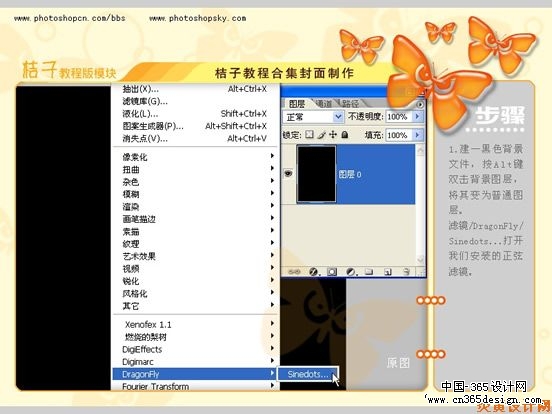Open the Layers panel flyout menu arrow
Viewport: 552px width, 414px height.
click(420, 105)
